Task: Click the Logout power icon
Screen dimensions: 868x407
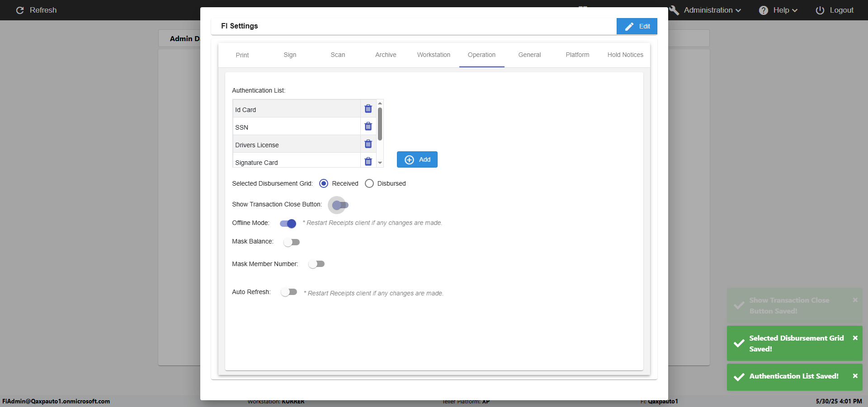Action: click(820, 10)
